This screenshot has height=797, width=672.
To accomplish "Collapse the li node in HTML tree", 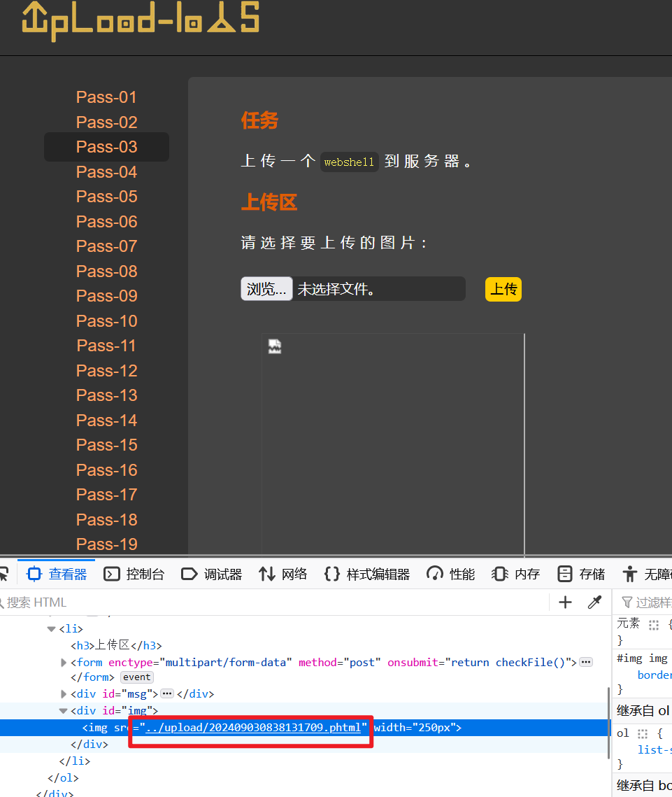I will pos(51,629).
